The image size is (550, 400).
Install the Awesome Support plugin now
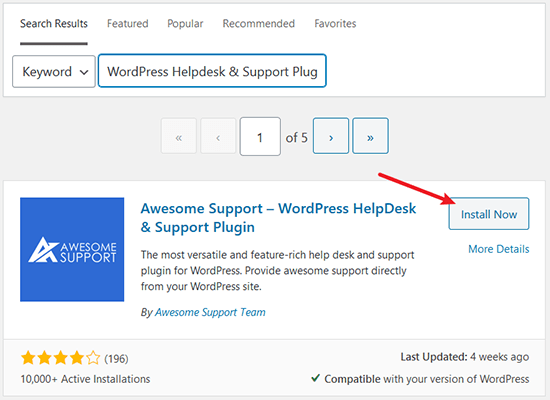(489, 214)
